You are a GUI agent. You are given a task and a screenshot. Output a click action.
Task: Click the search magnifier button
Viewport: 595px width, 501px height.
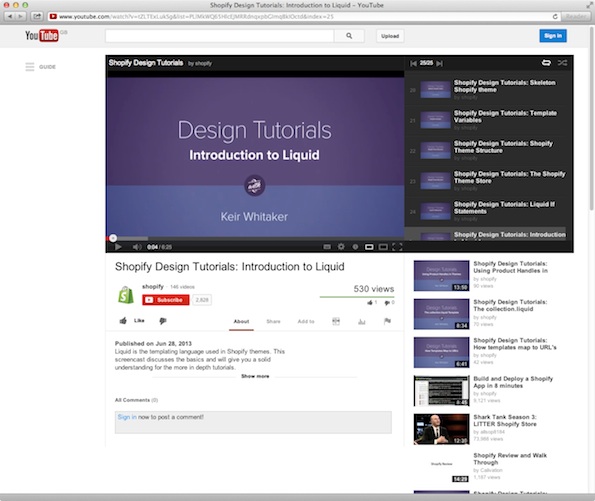[349, 36]
